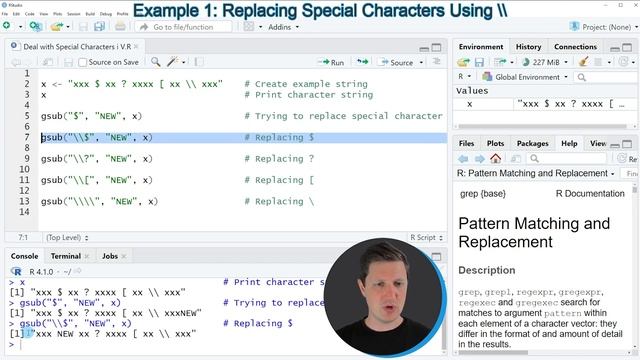Image resolution: width=640 pixels, height=360 pixels.
Task: Show script in new window icon
Action: click(48, 62)
